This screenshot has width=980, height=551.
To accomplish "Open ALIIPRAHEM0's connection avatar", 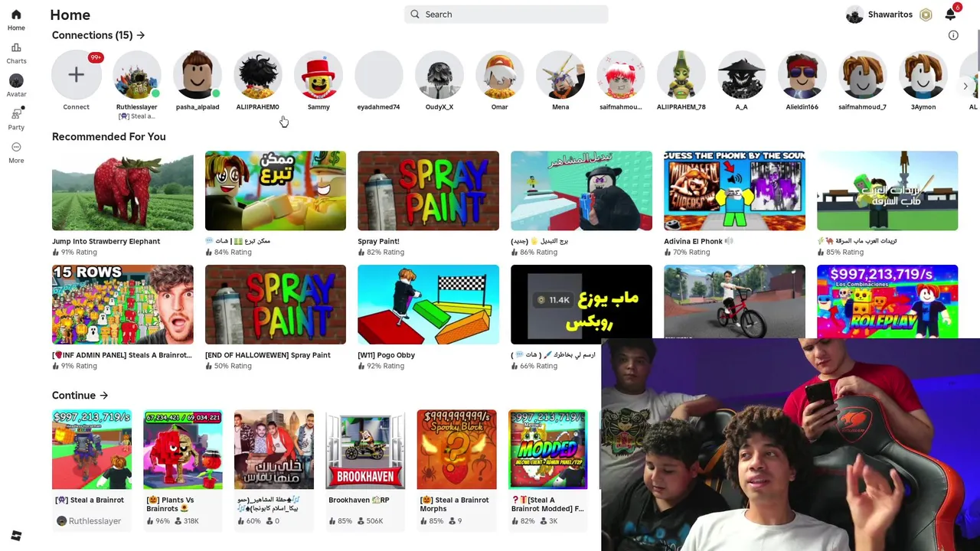I will coord(258,74).
